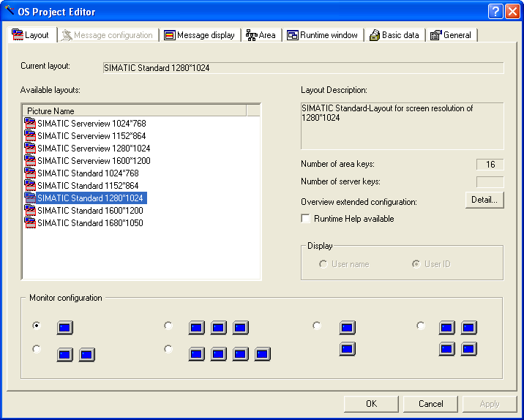The height and width of the screenshot is (420, 524).
Task: Confirm with the OK button
Action: pyautogui.click(x=371, y=404)
